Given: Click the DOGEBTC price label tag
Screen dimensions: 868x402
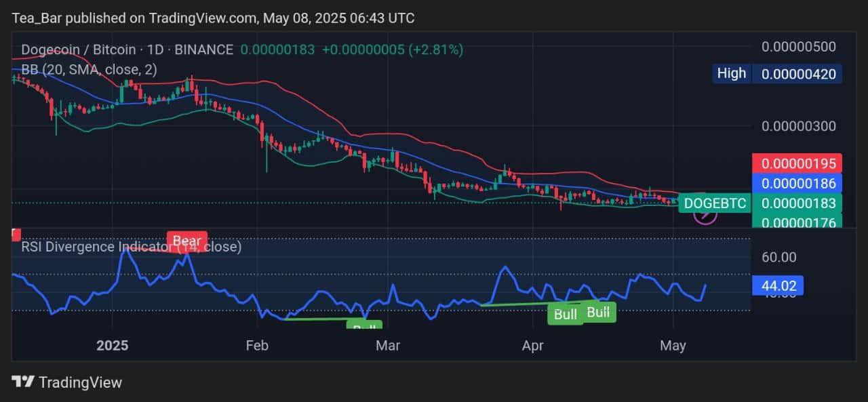Looking at the screenshot, I should pos(715,203).
